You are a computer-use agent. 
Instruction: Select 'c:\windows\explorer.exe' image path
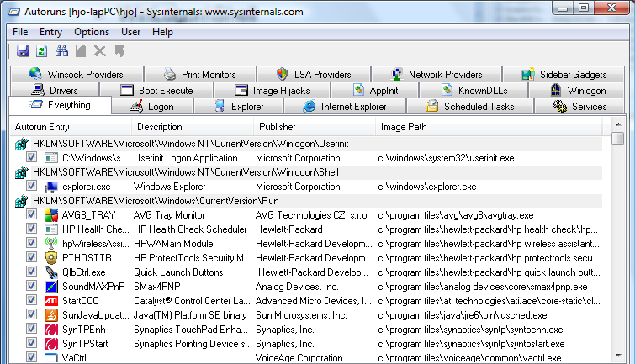(x=427, y=187)
